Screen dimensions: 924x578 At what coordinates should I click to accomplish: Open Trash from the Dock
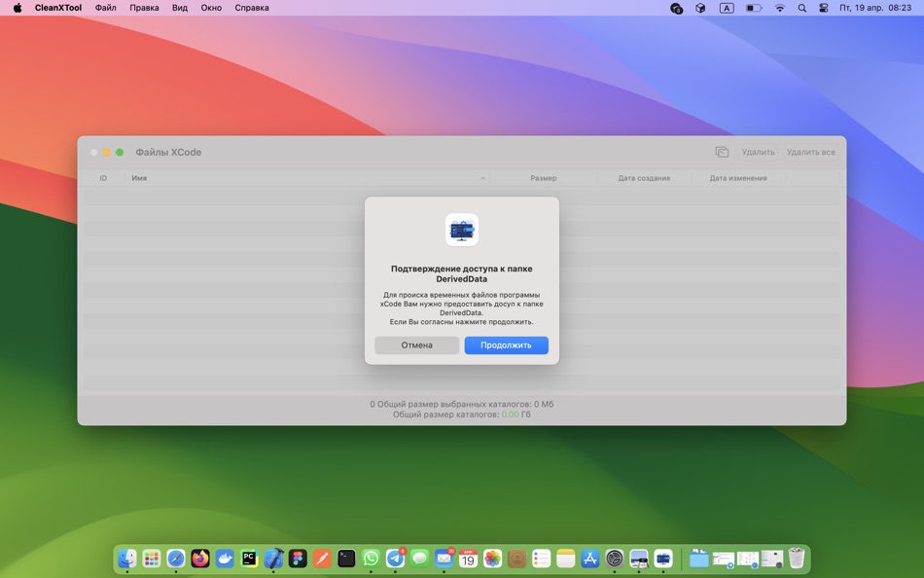797,558
